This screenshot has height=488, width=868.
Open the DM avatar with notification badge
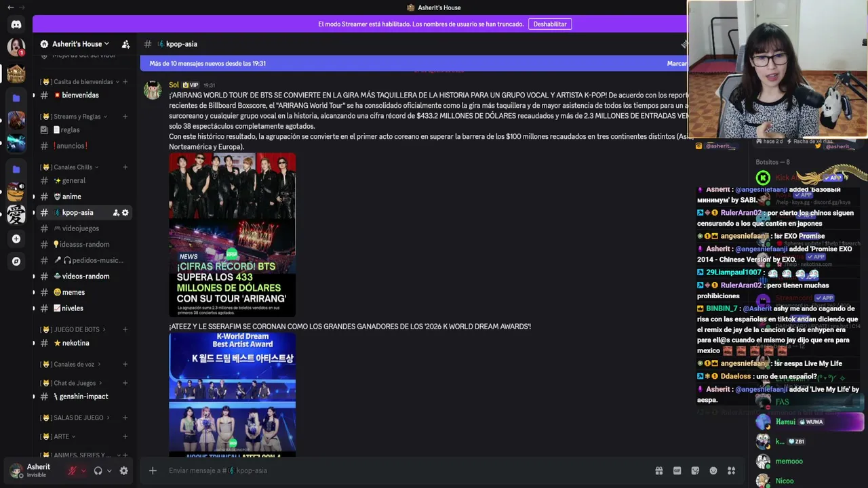[16, 47]
